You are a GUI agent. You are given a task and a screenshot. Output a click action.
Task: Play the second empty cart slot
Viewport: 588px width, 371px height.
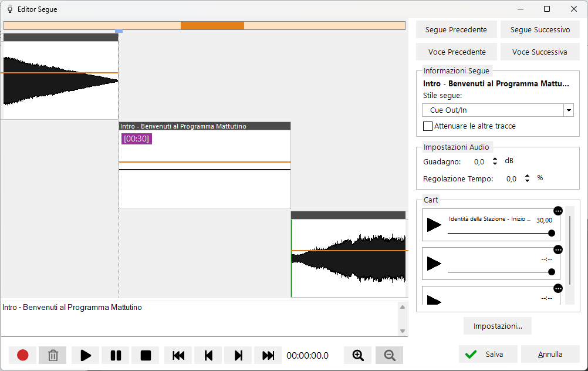pos(434,264)
